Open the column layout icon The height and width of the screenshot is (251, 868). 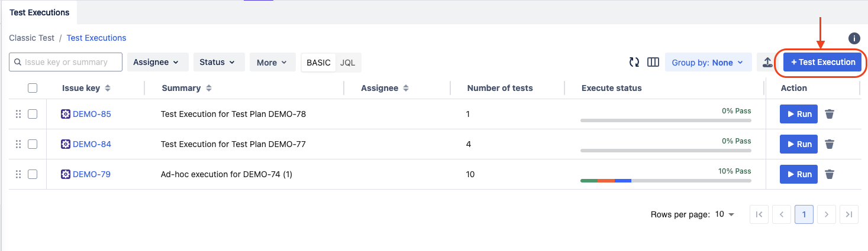[653, 63]
